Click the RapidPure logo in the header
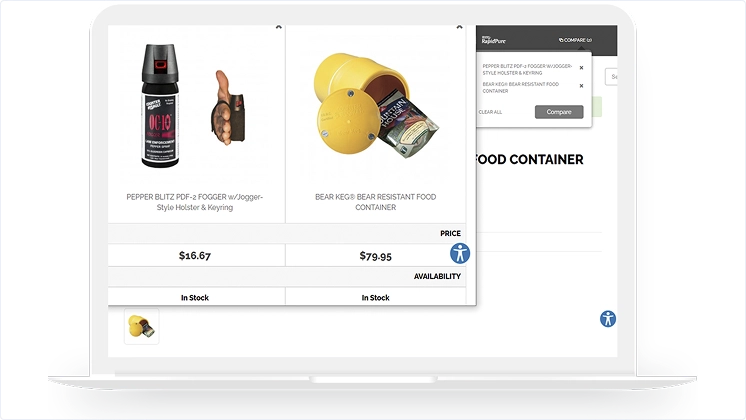Screen dimensions: 746x420 click(x=493, y=40)
